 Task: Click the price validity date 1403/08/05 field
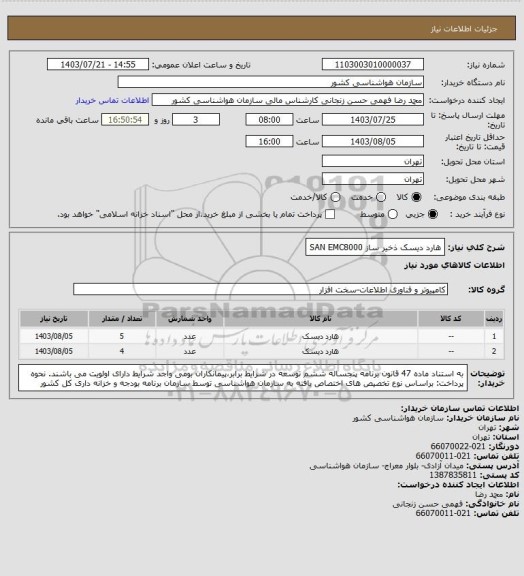click(373, 141)
